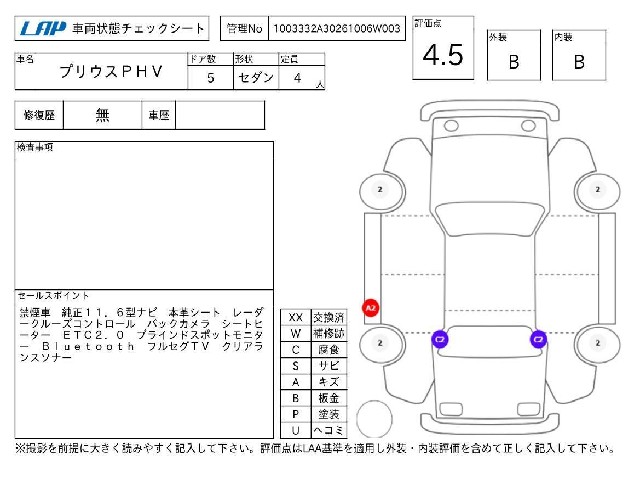Click the door count value 5
Viewport: 640px width, 480px height.
[x=211, y=78]
